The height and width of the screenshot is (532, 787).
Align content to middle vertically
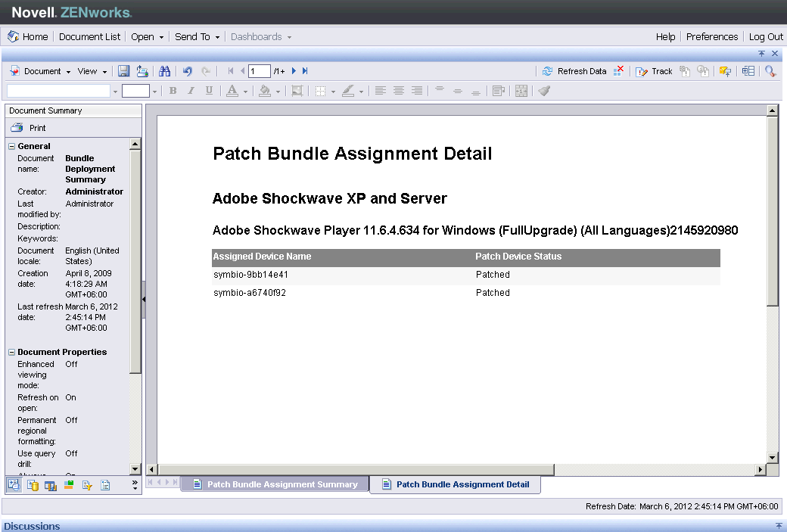click(458, 91)
